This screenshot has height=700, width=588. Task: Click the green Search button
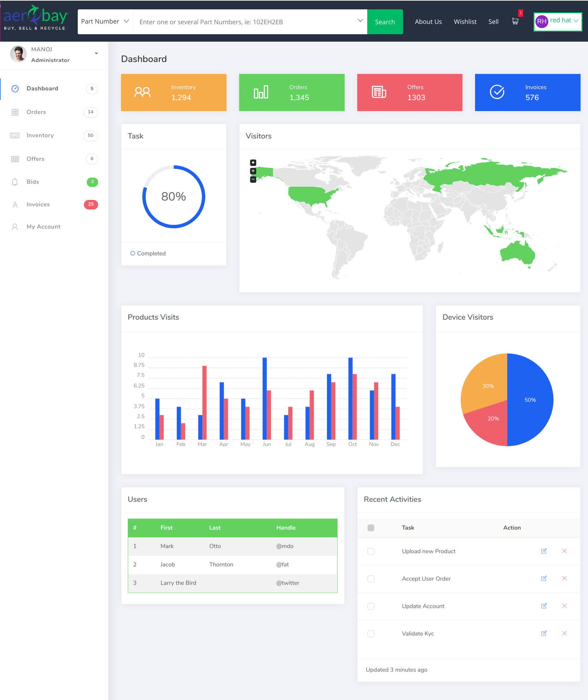click(385, 22)
